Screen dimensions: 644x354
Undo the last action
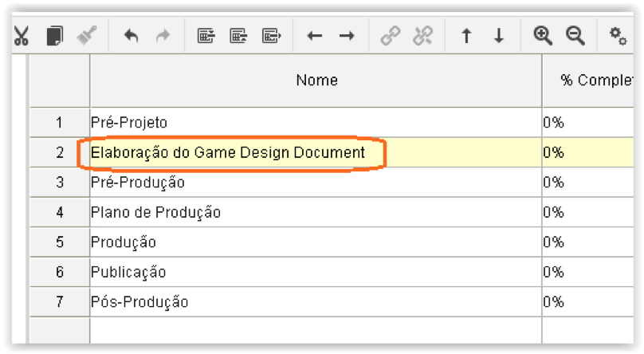point(131,36)
